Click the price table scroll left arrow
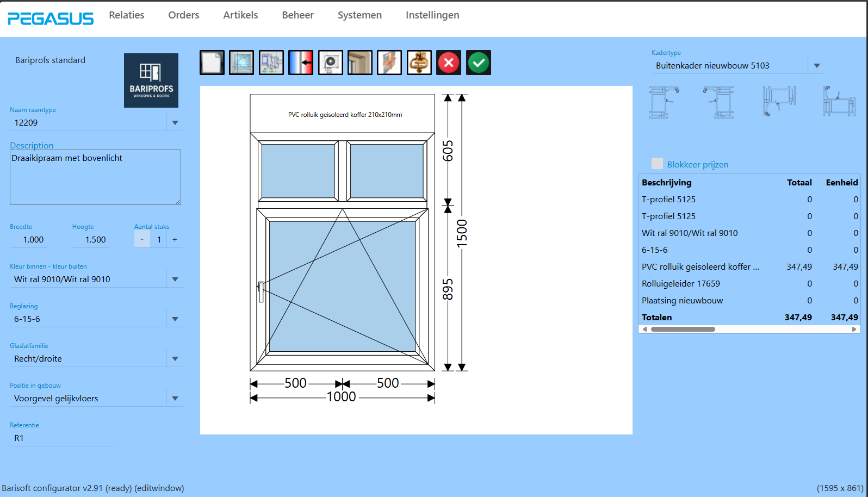 pos(644,329)
